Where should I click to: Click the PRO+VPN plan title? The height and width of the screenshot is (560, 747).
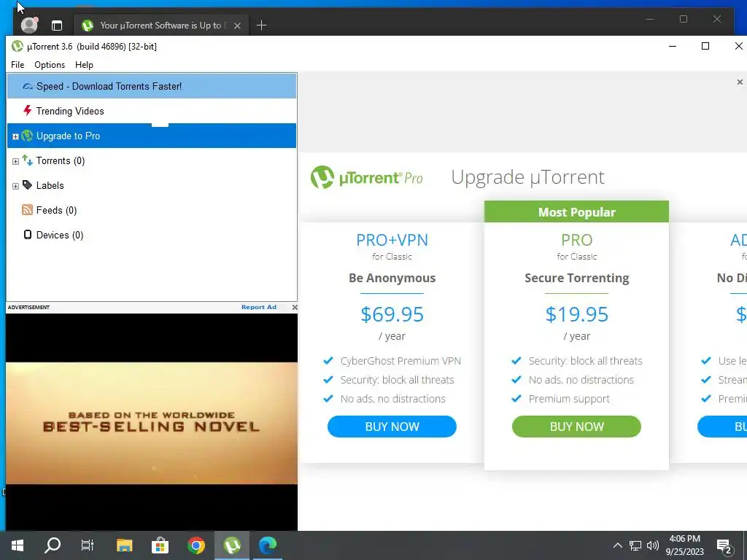pyautogui.click(x=392, y=240)
